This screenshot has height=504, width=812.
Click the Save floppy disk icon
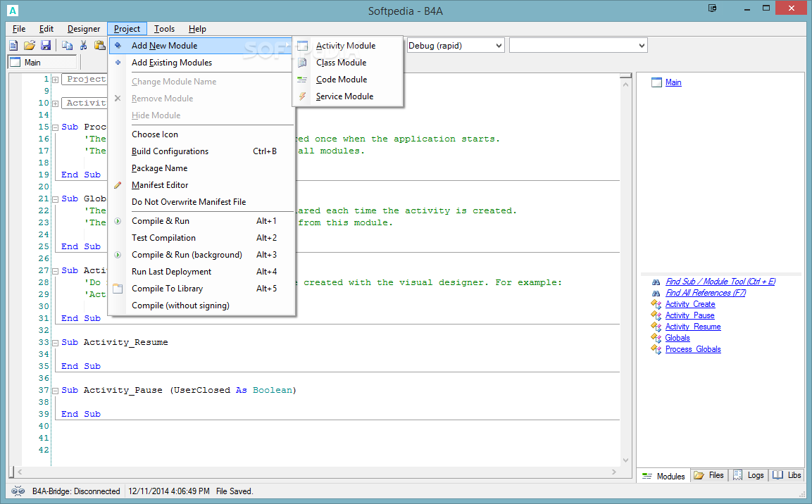(46, 46)
